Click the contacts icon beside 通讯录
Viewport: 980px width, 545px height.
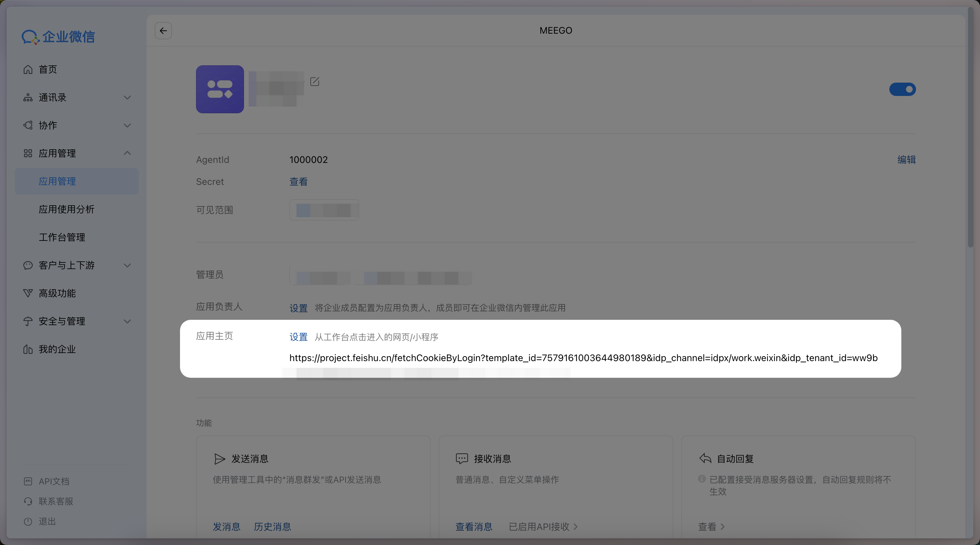28,97
